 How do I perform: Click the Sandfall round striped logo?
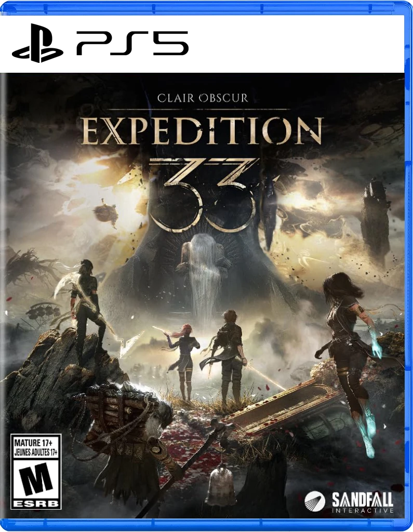pyautogui.click(x=315, y=501)
